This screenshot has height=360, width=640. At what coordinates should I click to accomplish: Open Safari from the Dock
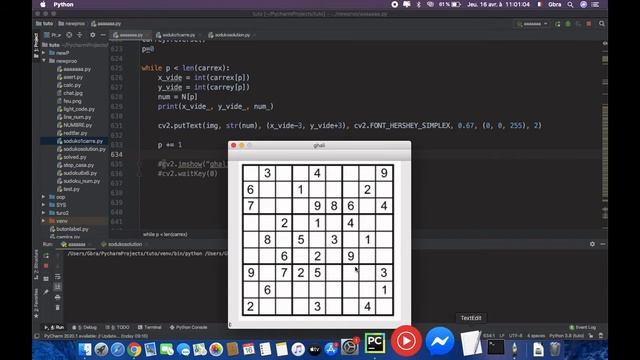point(118,350)
